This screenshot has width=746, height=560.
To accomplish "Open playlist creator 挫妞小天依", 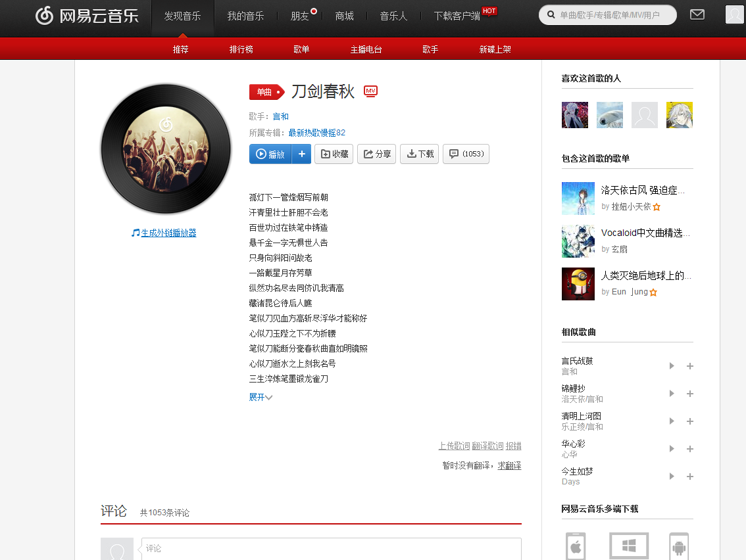I will [632, 206].
